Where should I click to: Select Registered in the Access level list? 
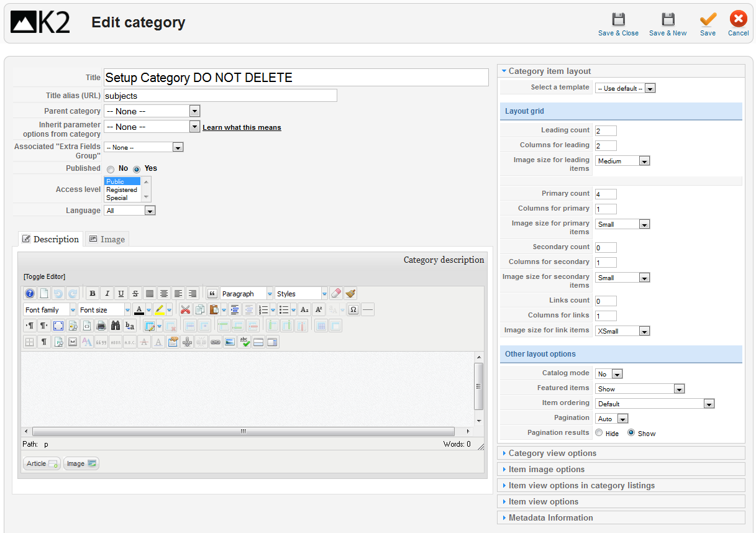pyautogui.click(x=122, y=190)
